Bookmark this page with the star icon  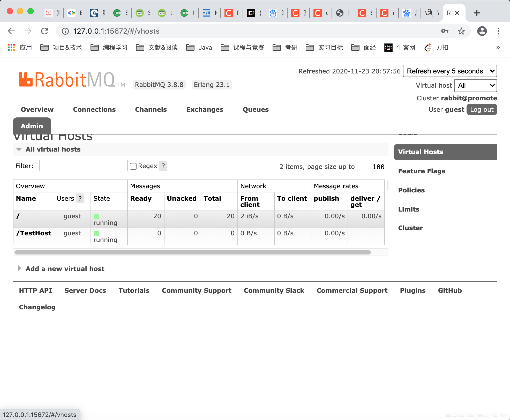(461, 31)
